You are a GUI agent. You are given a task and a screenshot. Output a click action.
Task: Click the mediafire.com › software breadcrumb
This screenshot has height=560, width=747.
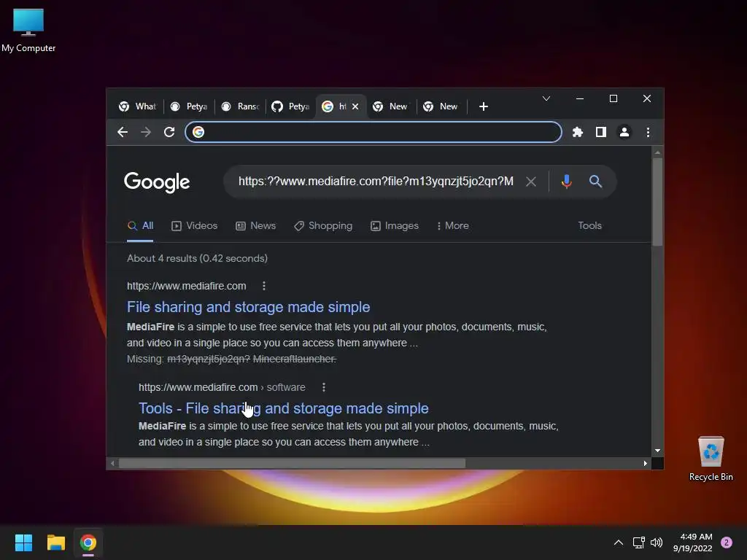(x=222, y=387)
